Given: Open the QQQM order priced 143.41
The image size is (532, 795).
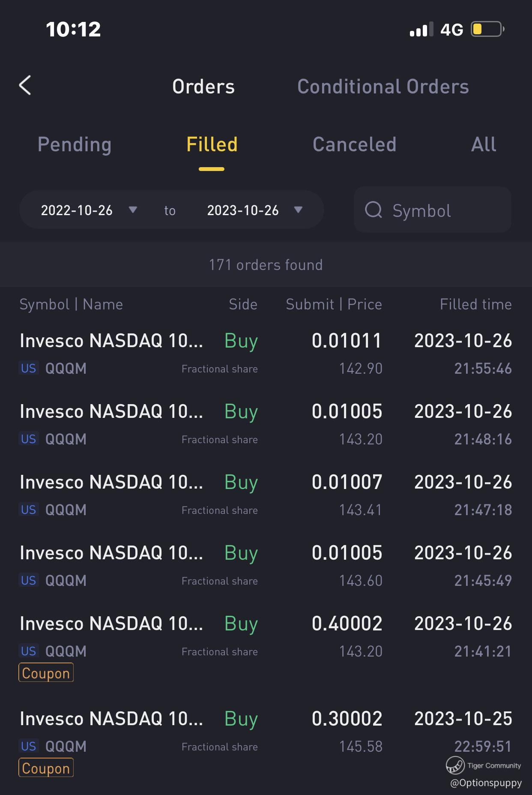Looking at the screenshot, I should click(266, 495).
